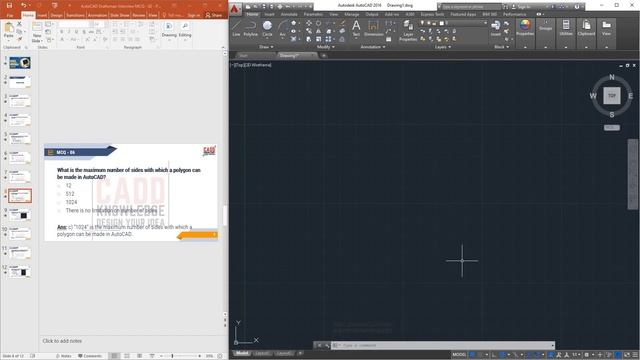Toggle Notes pane in PowerPoint status bar
Viewport: 640px width, 360px height.
pyautogui.click(x=64, y=356)
